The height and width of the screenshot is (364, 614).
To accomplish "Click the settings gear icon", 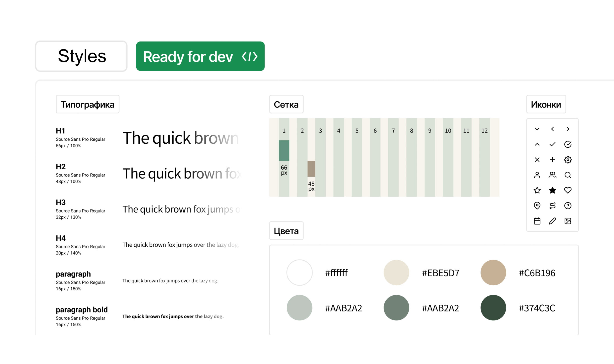I will click(568, 160).
